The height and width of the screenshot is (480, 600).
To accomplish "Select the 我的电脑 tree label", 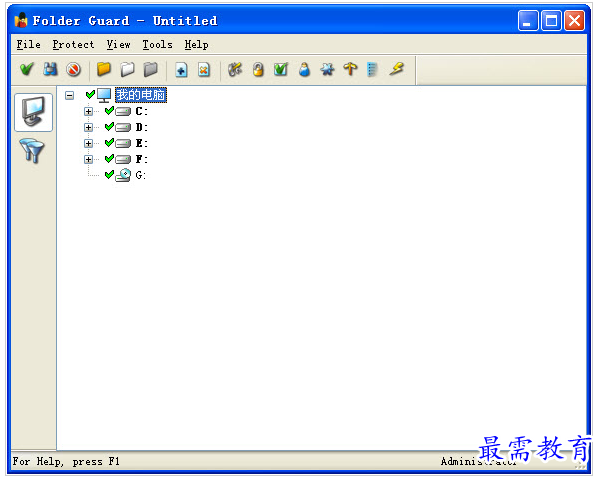I will point(141,95).
